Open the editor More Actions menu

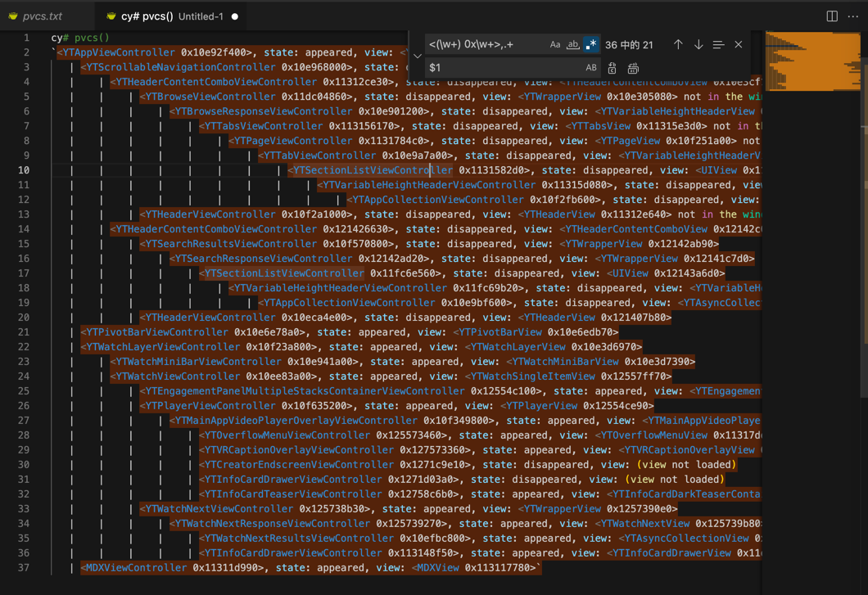[x=853, y=16]
